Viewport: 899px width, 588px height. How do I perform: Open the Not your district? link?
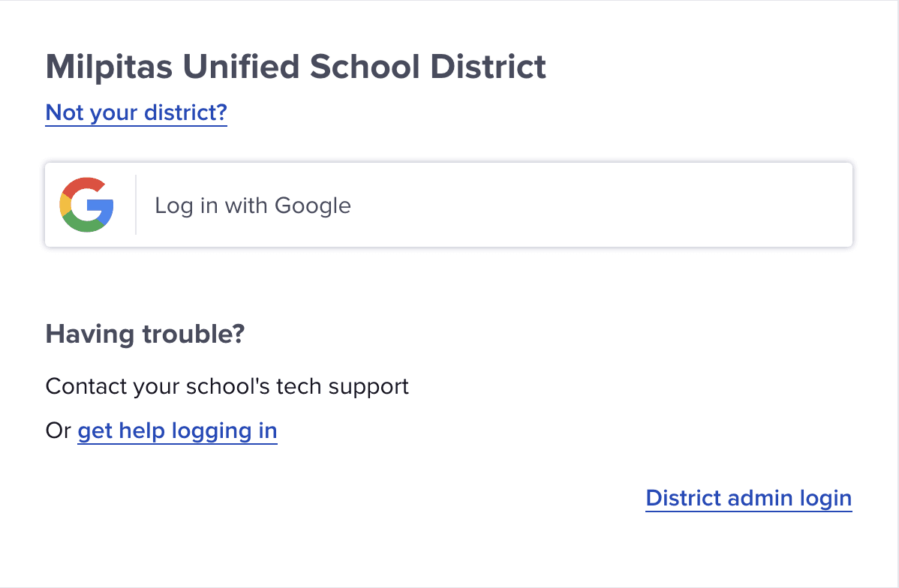click(137, 113)
